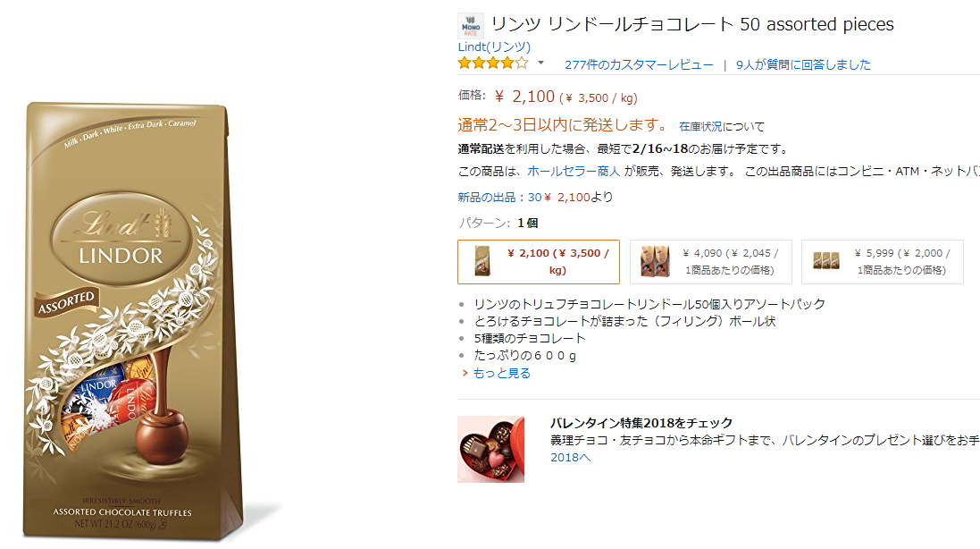Click the orange chevron beside もっと見る

click(x=465, y=373)
